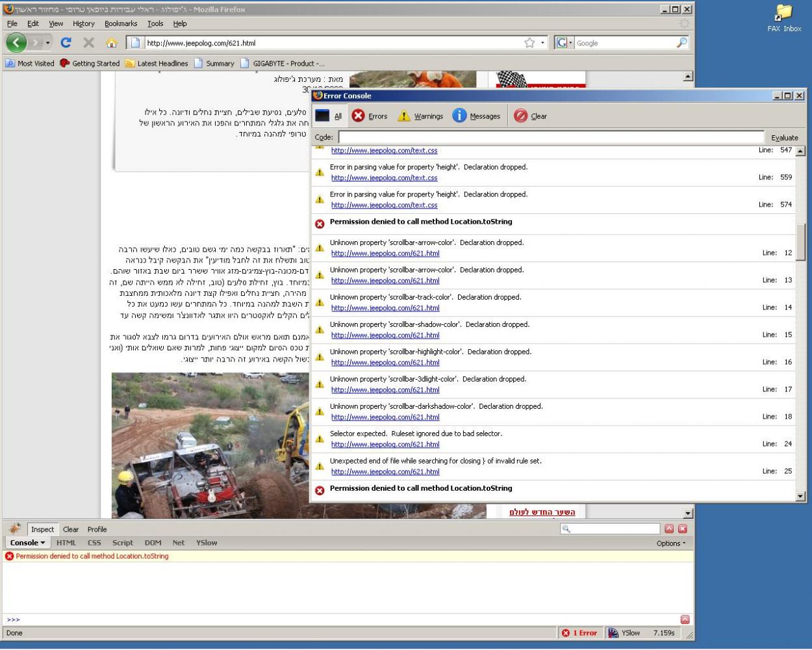Click the Home icon in navigation toolbar

tap(111, 43)
